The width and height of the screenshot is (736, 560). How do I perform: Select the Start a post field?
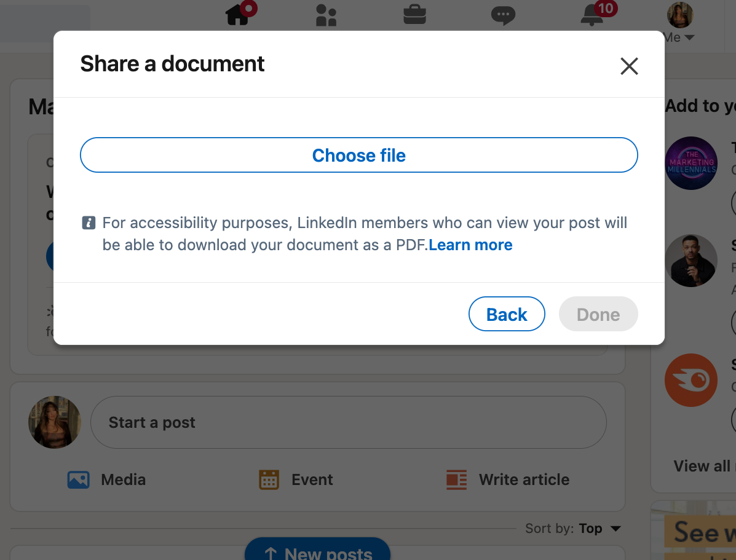[349, 422]
